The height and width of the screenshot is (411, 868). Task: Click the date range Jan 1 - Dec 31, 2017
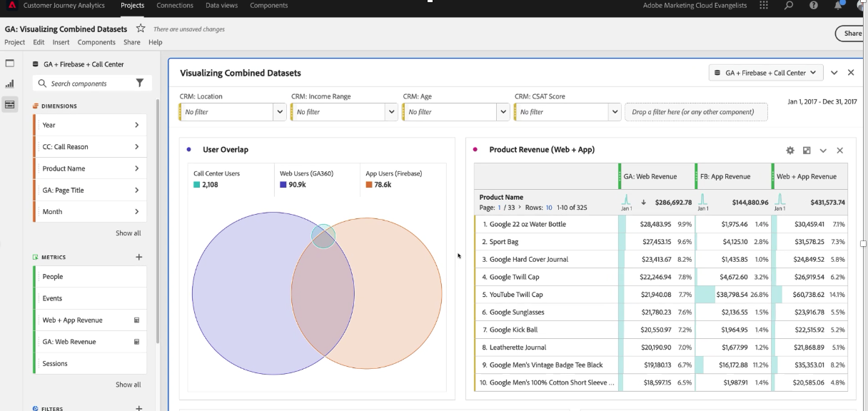[822, 102]
